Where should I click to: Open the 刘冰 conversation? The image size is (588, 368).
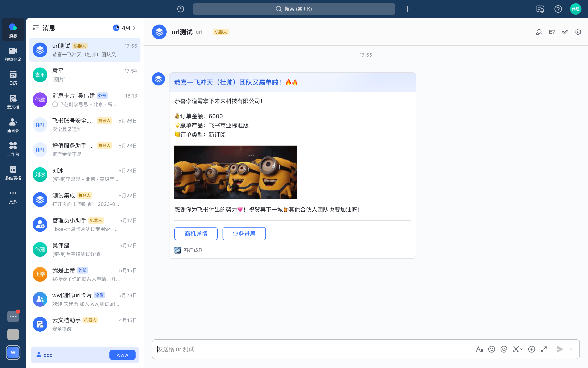[85, 175]
